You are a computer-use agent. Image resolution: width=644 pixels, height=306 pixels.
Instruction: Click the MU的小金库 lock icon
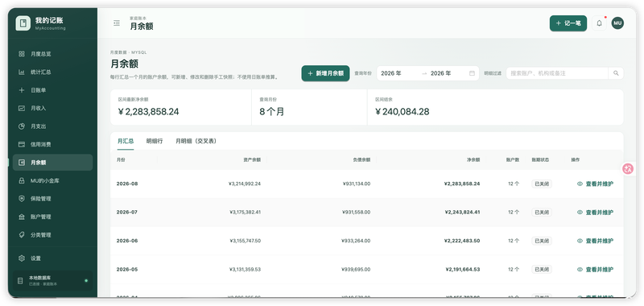[x=22, y=180]
